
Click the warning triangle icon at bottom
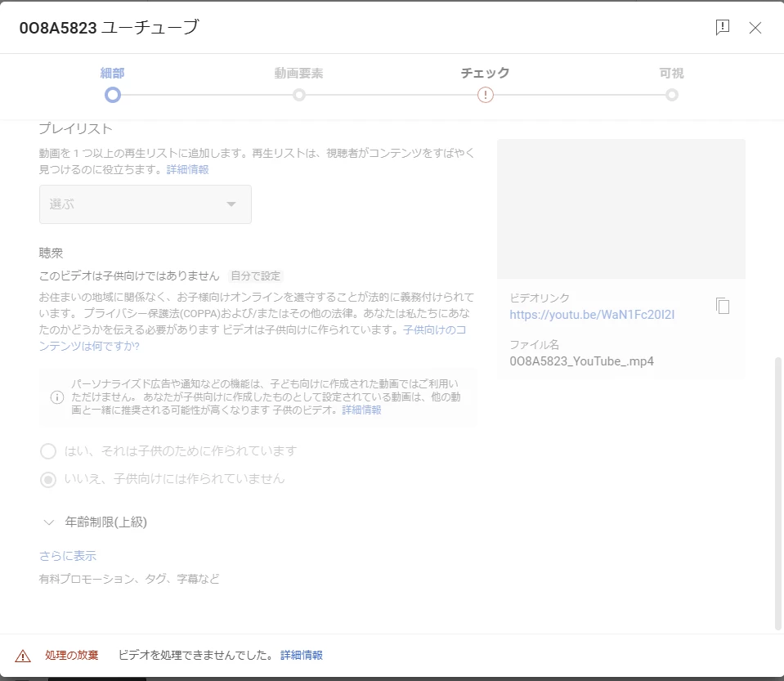[23, 656]
